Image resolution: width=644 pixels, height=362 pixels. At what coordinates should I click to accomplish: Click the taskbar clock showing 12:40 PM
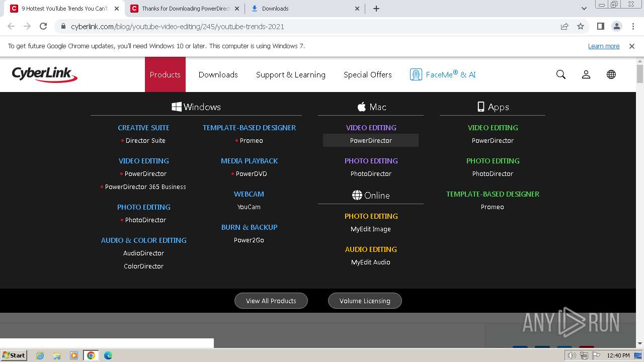click(x=618, y=355)
